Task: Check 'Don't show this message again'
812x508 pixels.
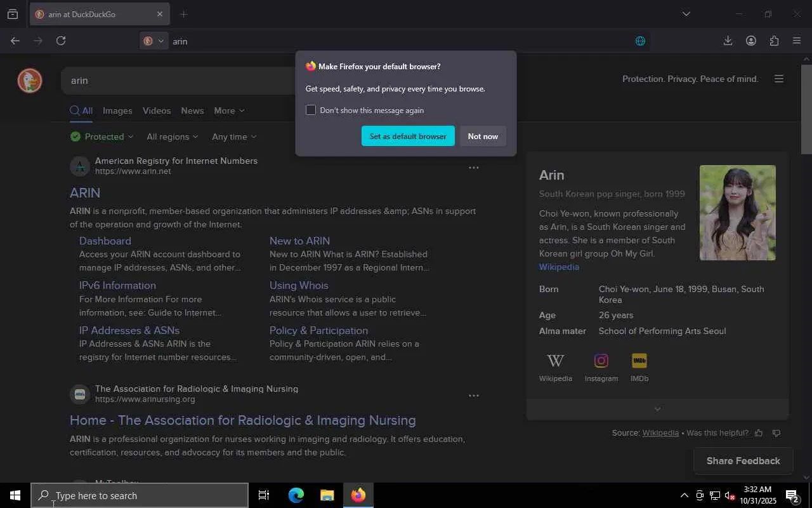Action: 311,110
